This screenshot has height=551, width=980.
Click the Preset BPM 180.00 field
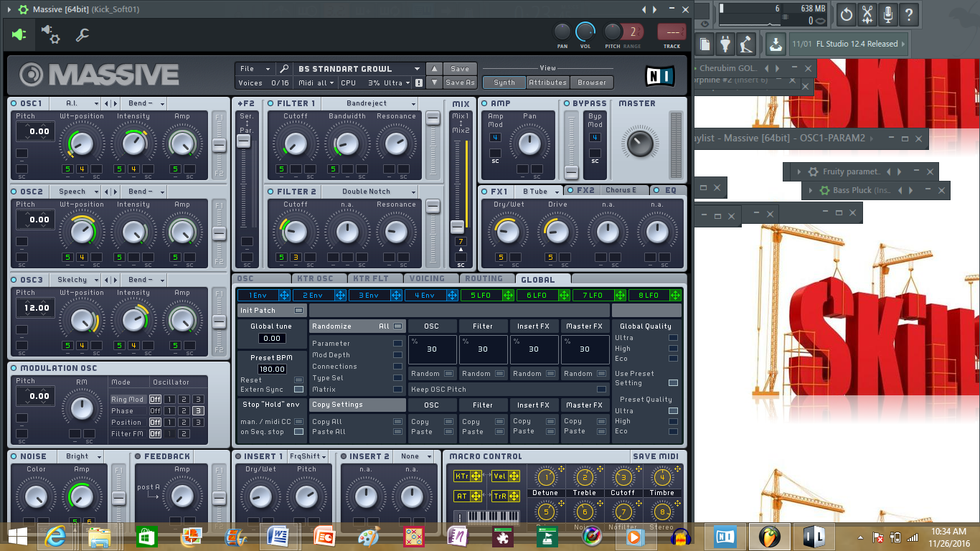(x=272, y=369)
